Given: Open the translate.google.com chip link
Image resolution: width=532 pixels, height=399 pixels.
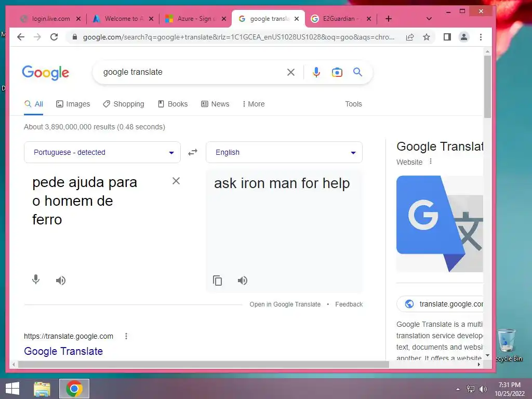Looking at the screenshot, I should (440, 304).
